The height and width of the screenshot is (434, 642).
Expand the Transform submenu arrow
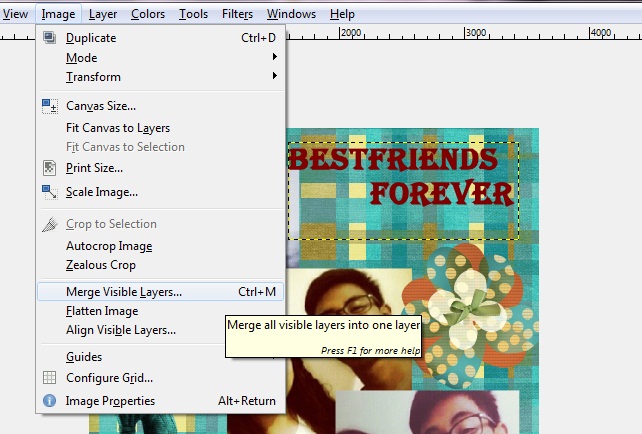pos(275,76)
